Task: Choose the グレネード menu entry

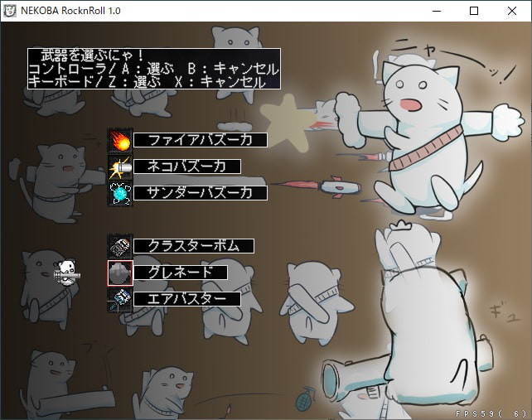Action: pyautogui.click(x=181, y=273)
